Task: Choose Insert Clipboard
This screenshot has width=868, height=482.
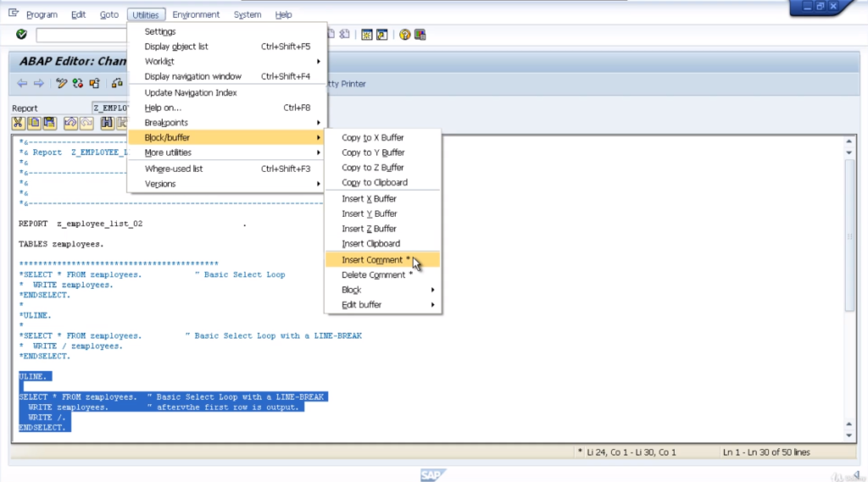Action: [x=383, y=243]
